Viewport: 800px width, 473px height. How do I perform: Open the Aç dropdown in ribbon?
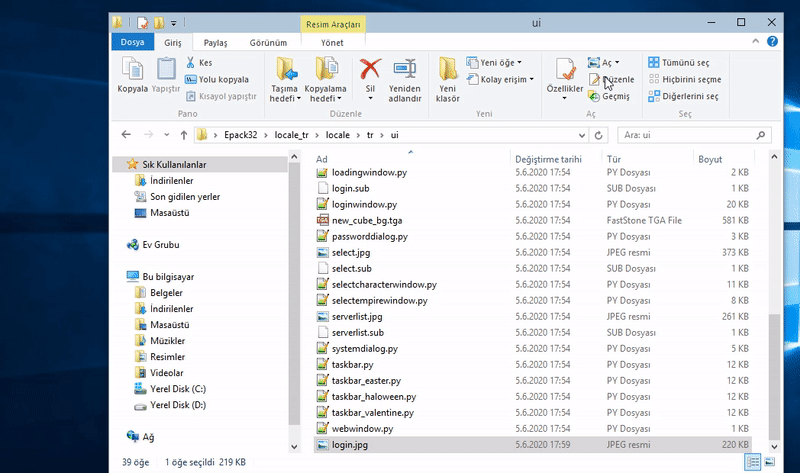(604, 62)
